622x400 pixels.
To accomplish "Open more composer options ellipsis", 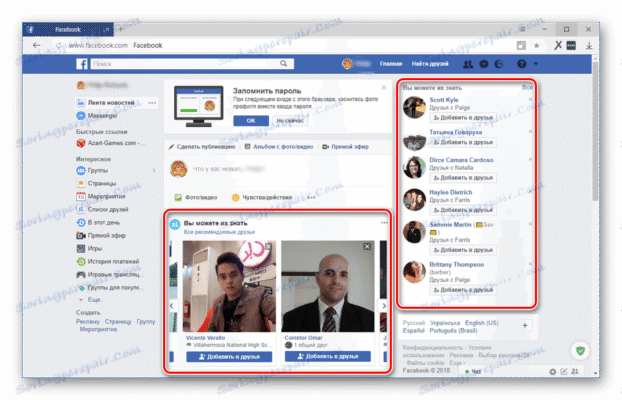I will pyautogui.click(x=311, y=197).
